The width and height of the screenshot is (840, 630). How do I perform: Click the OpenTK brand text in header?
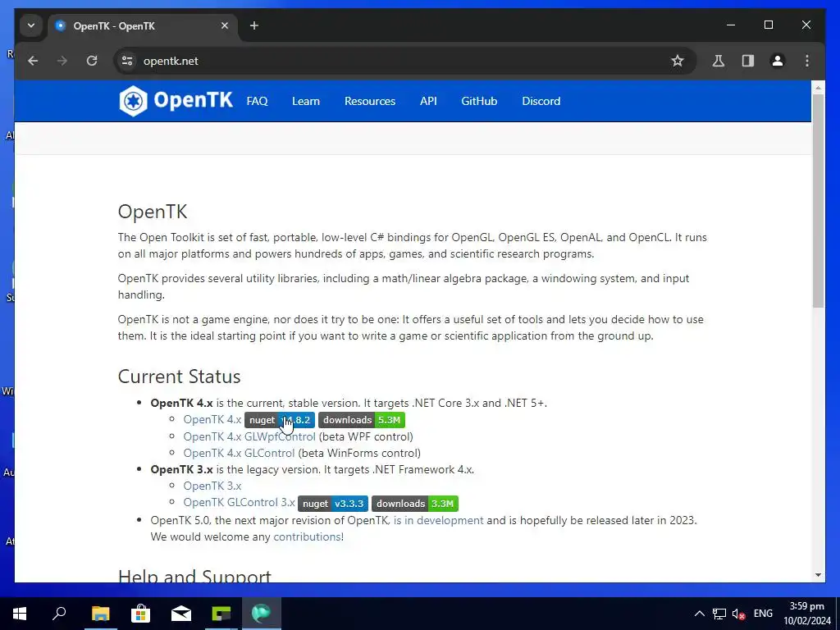tap(193, 100)
